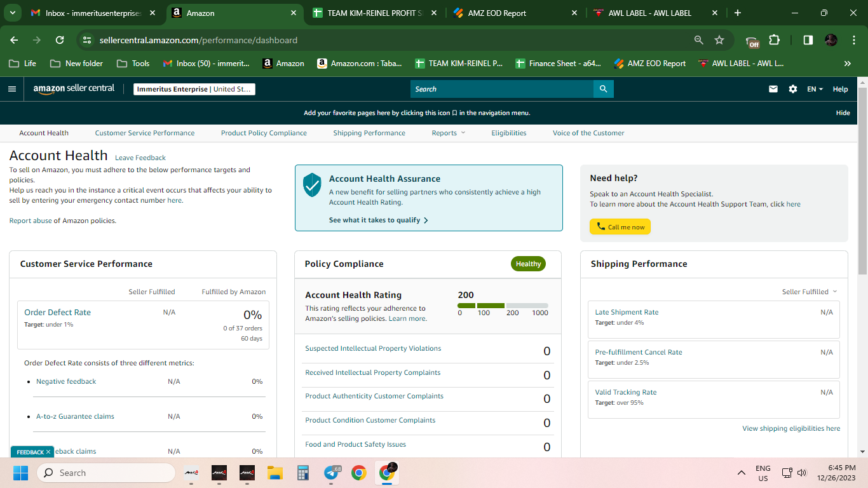
Task: Click the Hide favorites bar button
Action: point(843,112)
